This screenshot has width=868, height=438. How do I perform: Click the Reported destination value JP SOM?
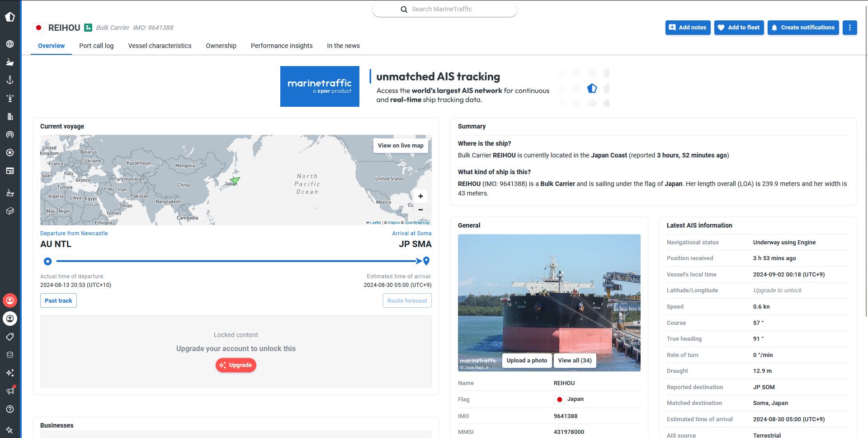(764, 387)
